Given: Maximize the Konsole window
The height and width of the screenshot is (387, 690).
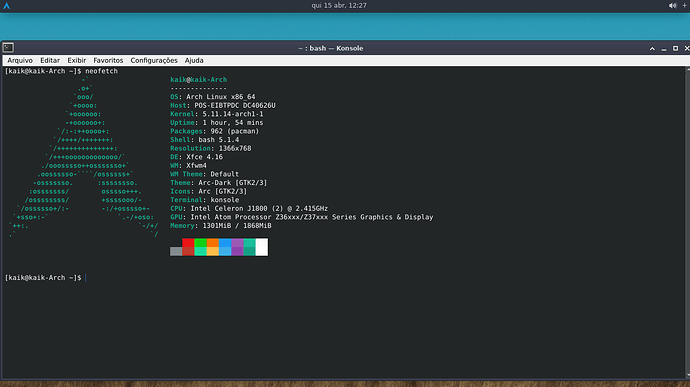Looking at the screenshot, I should (x=675, y=48).
